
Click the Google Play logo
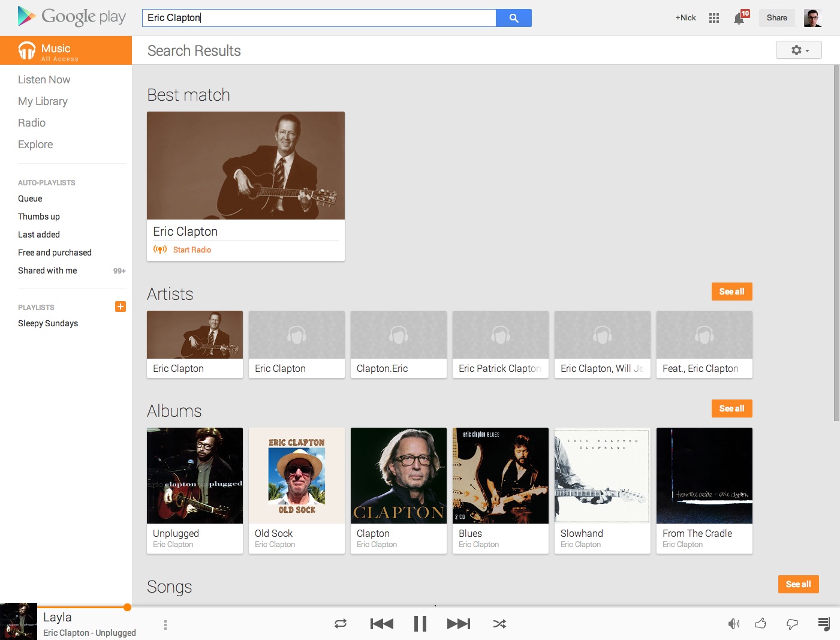(x=72, y=17)
